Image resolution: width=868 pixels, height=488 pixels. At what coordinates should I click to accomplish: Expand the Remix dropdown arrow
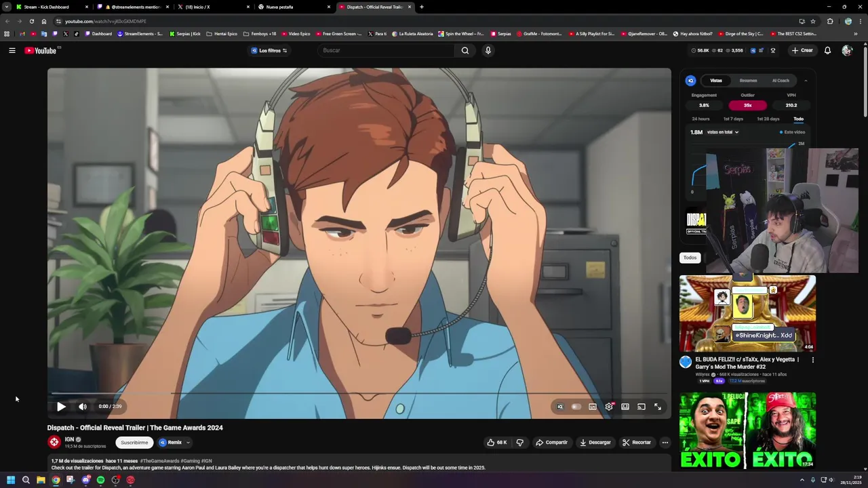[x=188, y=443]
